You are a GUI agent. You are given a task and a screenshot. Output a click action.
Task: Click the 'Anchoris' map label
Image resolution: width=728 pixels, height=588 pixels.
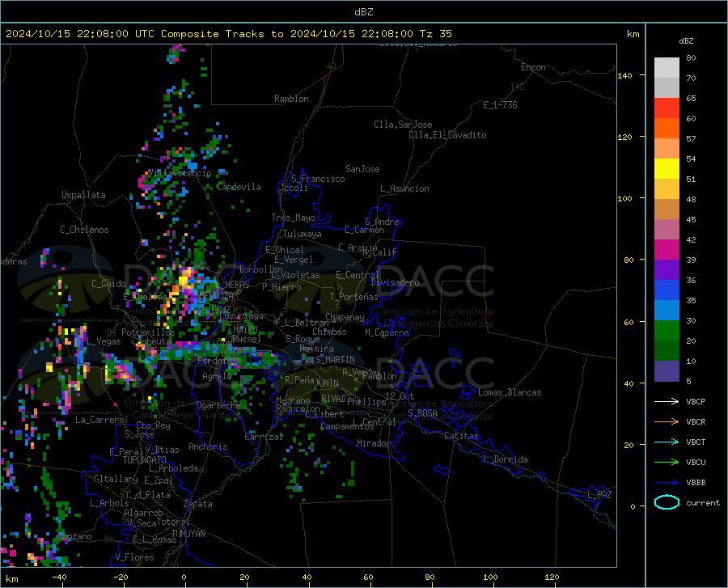pos(208,447)
